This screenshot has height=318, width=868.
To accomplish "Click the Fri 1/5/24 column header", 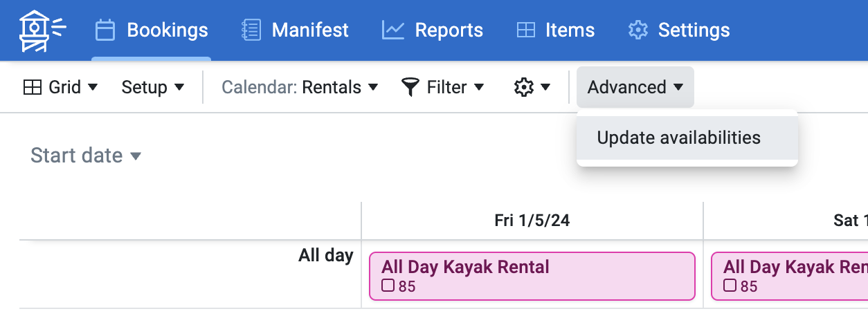I will click(x=532, y=221).
